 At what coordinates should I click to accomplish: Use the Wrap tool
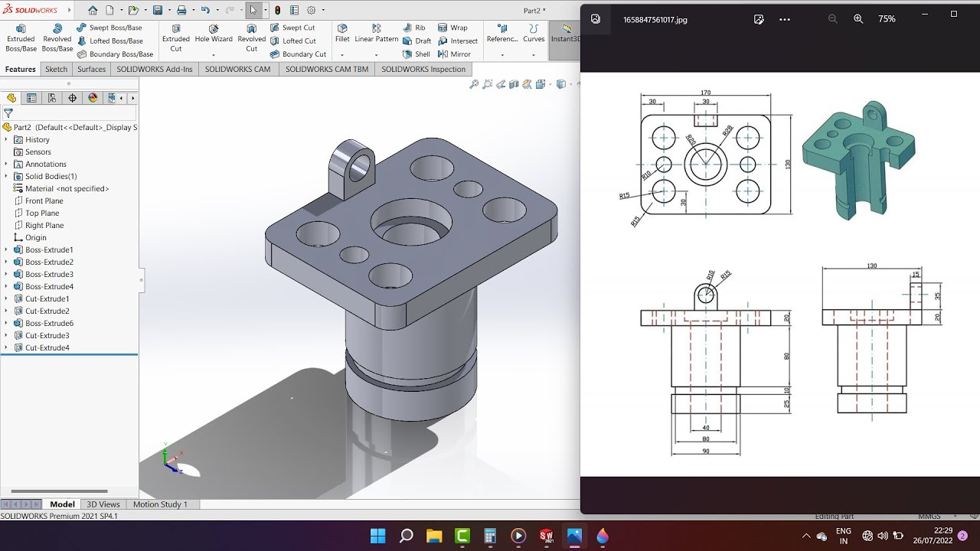[453, 28]
